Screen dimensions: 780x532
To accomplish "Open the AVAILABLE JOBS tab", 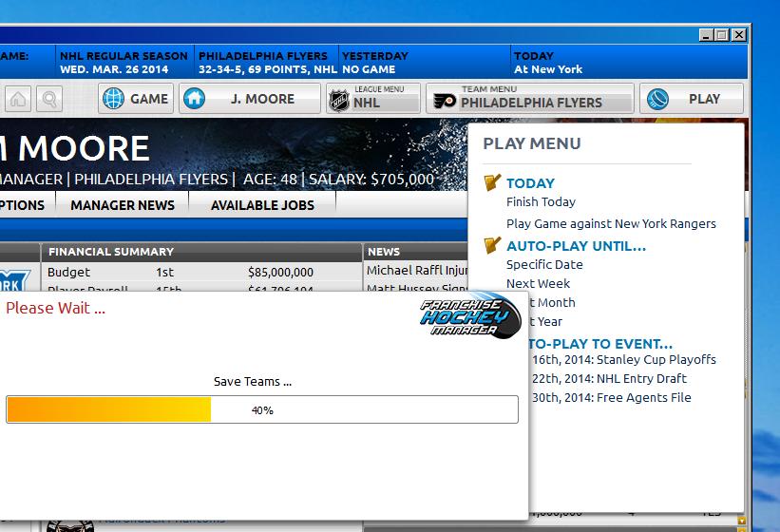I will 262,204.
